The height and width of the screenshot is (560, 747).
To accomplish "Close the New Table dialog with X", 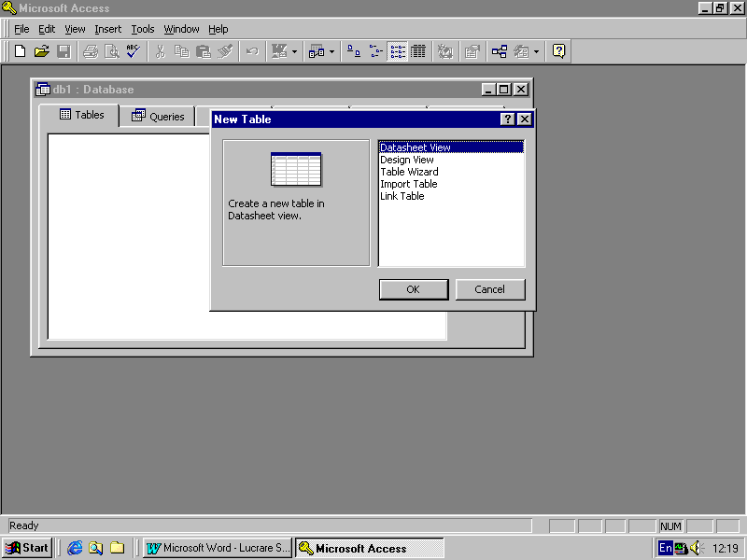I will click(525, 119).
